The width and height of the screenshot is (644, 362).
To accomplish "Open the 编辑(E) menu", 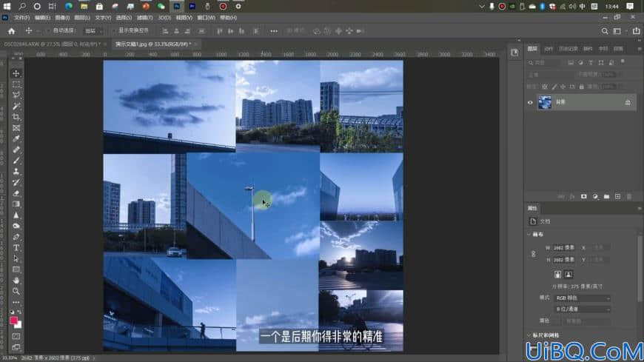I will [42, 18].
